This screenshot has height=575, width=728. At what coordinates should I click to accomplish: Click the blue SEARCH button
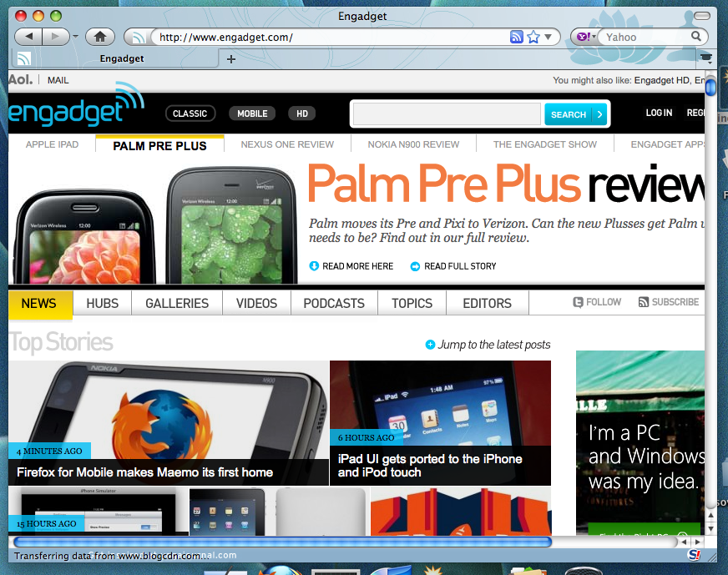click(x=576, y=114)
